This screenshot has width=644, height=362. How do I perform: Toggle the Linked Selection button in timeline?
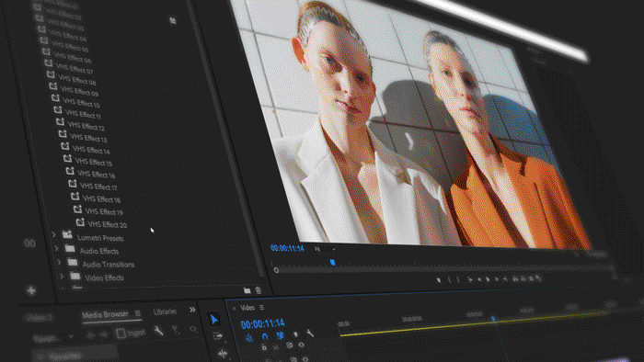280,335
